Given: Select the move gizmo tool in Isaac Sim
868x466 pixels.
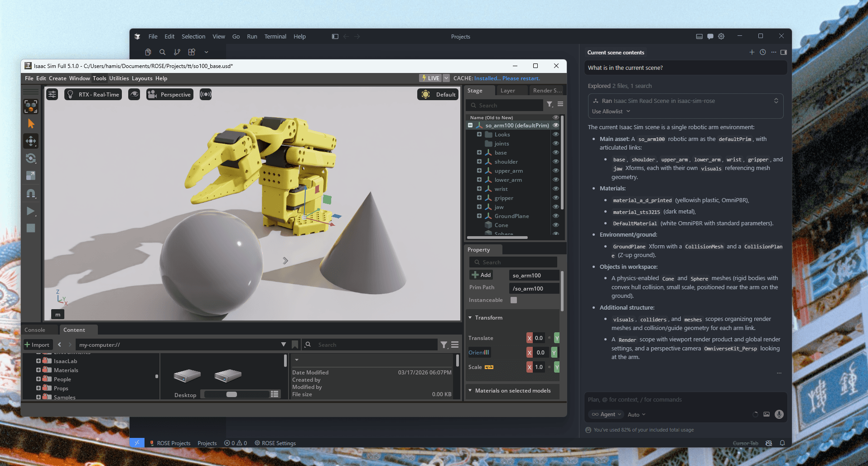Looking at the screenshot, I should click(x=31, y=141).
